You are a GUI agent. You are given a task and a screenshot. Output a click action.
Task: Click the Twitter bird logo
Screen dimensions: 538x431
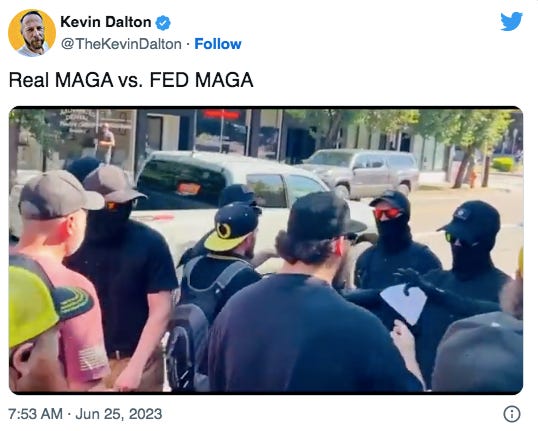point(511,21)
